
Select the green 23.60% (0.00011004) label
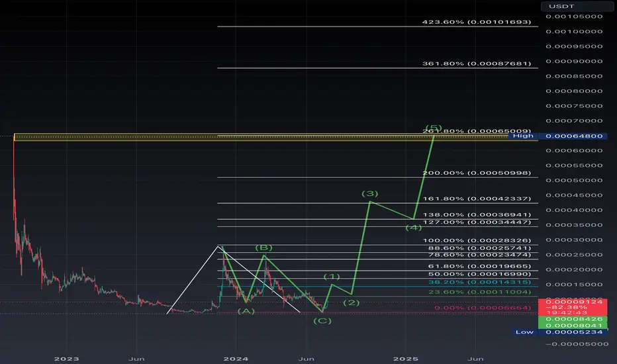(x=479, y=292)
